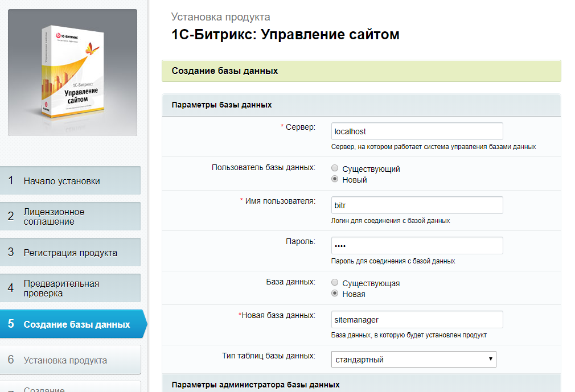
Task: Focus the 'Новая база данных' field
Action: [x=417, y=320]
